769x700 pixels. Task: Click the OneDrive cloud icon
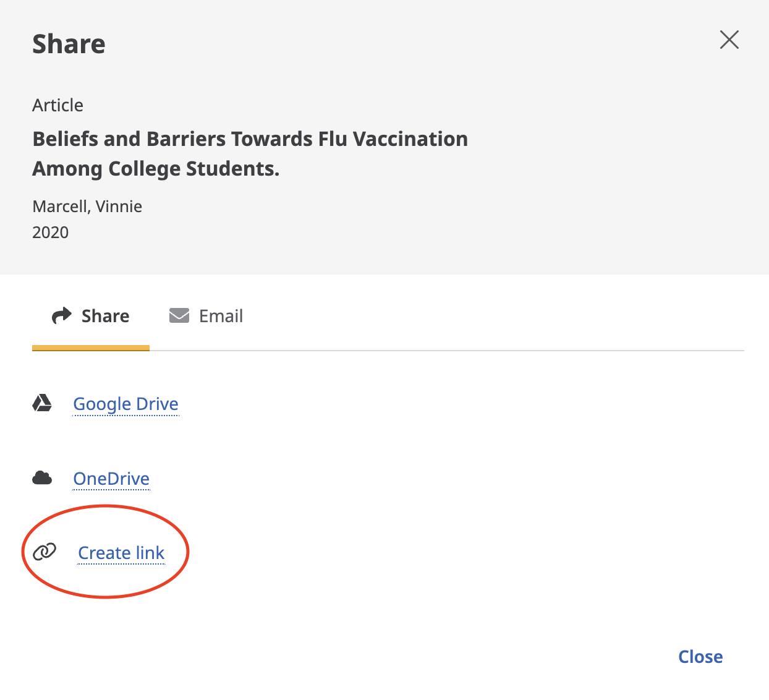[42, 478]
